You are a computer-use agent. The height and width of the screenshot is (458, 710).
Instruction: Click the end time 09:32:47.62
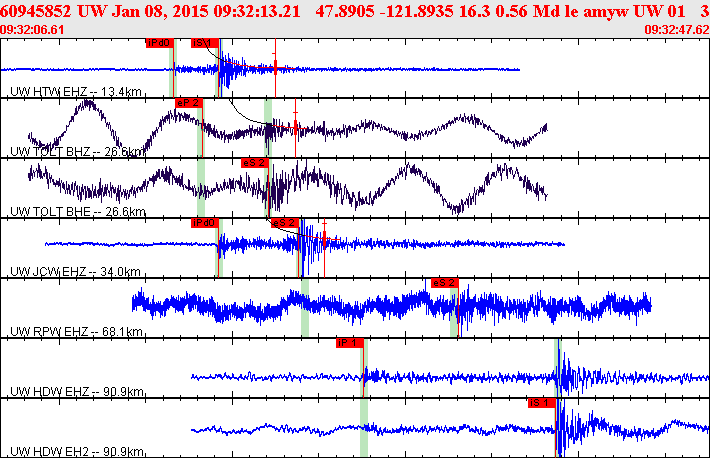point(676,30)
